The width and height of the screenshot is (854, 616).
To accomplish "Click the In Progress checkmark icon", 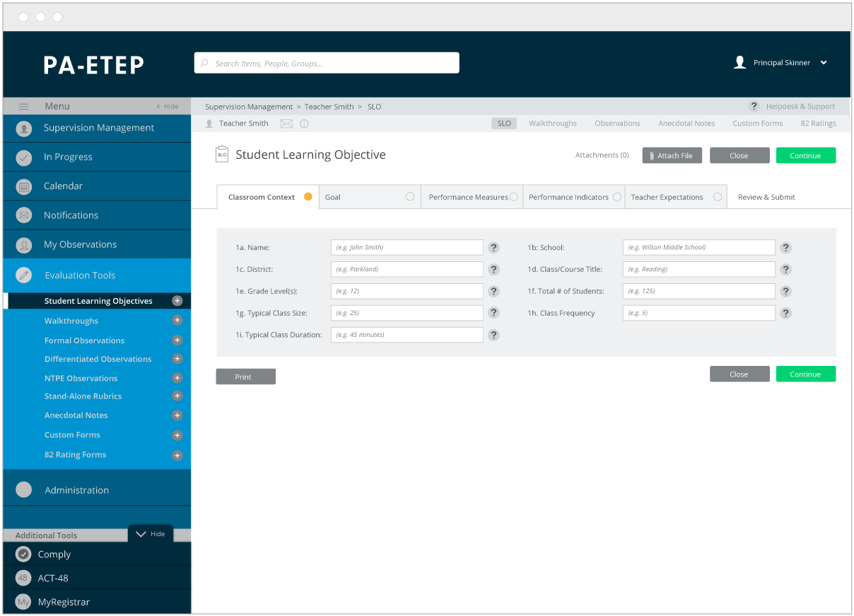I will (24, 158).
